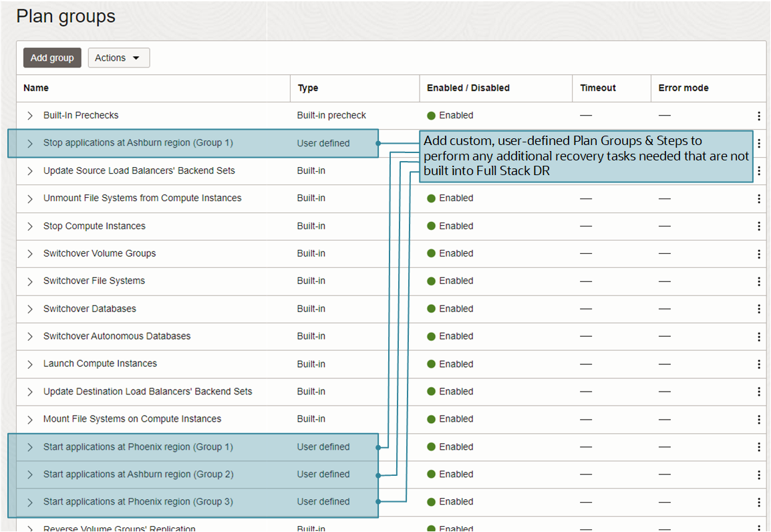771x532 pixels.
Task: Open the Actions dropdown menu
Action: pyautogui.click(x=118, y=57)
